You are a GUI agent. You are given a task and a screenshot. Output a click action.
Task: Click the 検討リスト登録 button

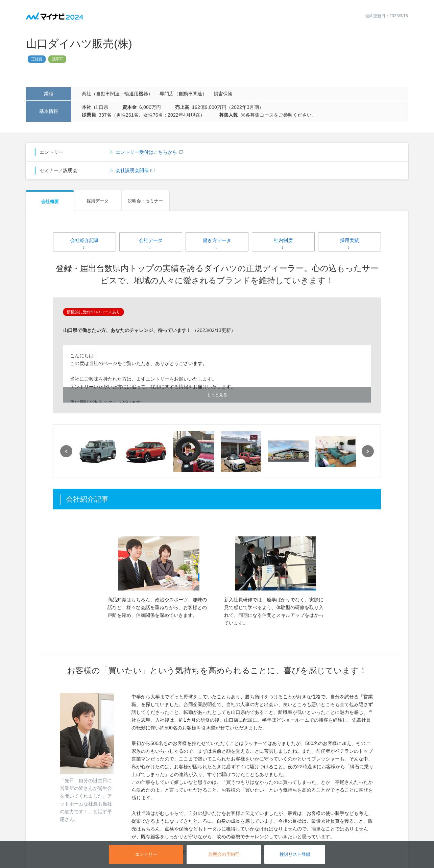point(295,854)
